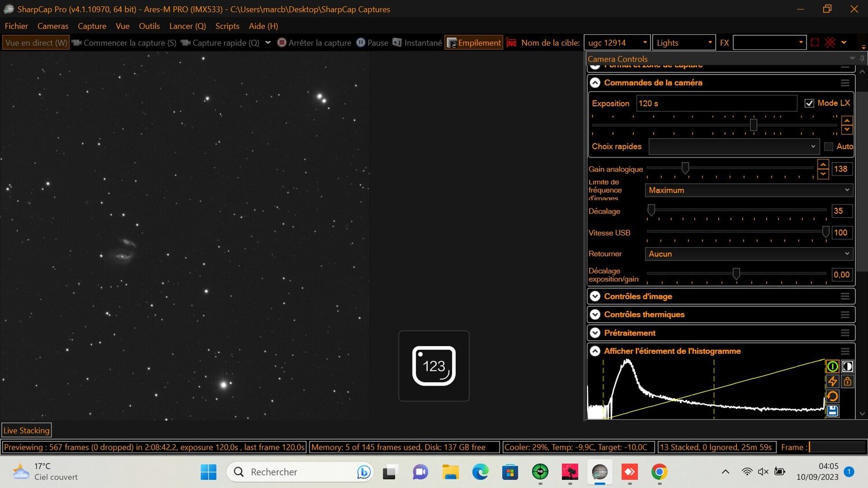Click the histogram padlock icon
868x488 pixels.
click(847, 381)
